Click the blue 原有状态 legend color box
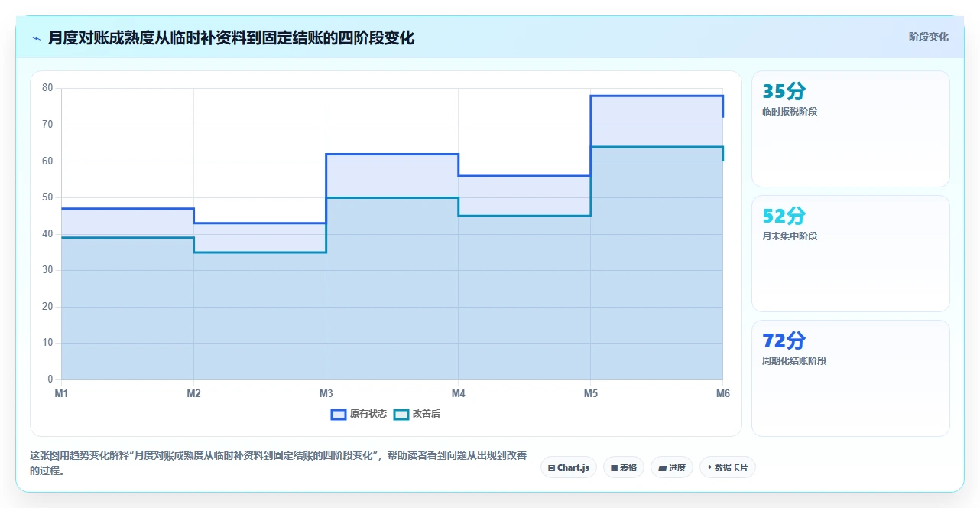Viewport: 980px width, 508px height. (x=339, y=414)
